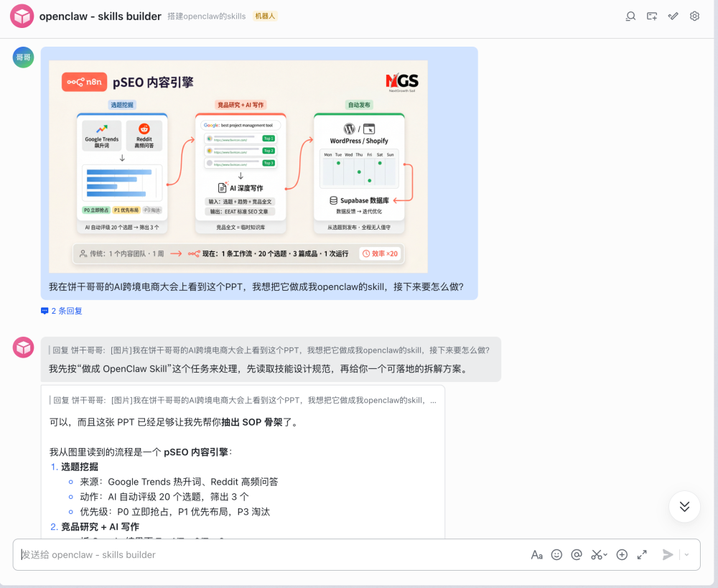Open the screenshot tool's dropdown chevron

pyautogui.click(x=605, y=554)
